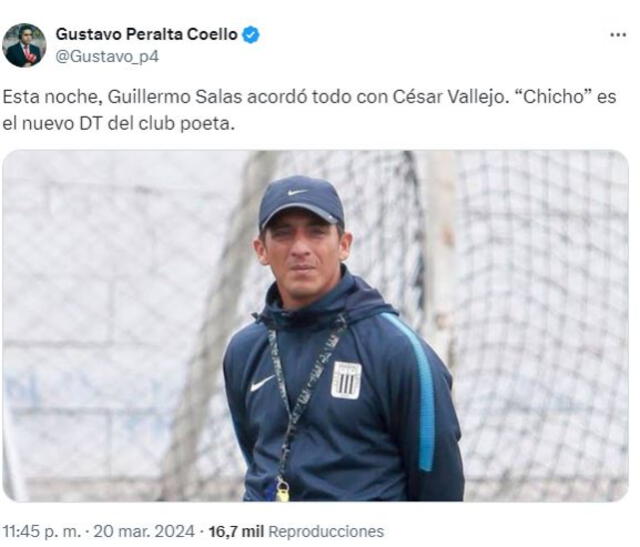Click the Nike logo on the cap
640x547 pixels.
296,191
